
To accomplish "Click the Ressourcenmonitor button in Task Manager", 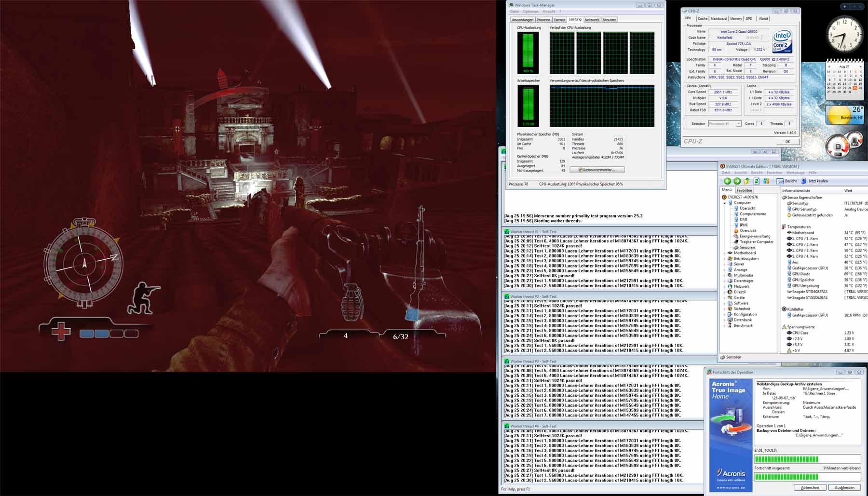I will (597, 170).
